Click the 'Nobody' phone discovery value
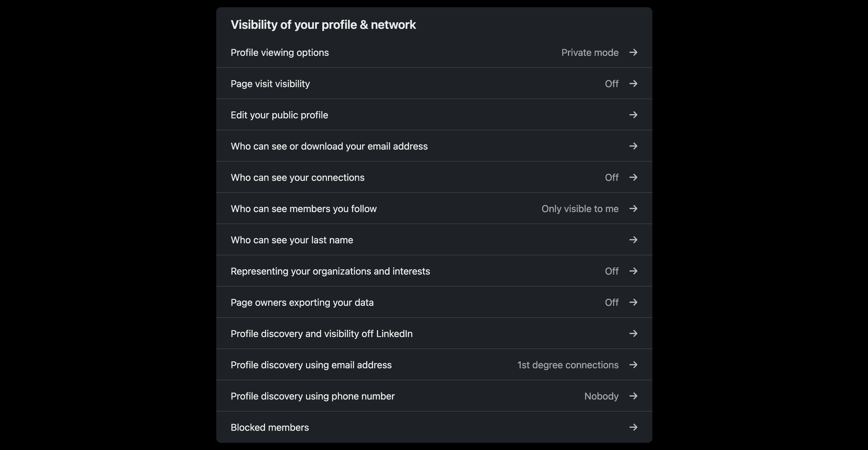 pos(601,396)
